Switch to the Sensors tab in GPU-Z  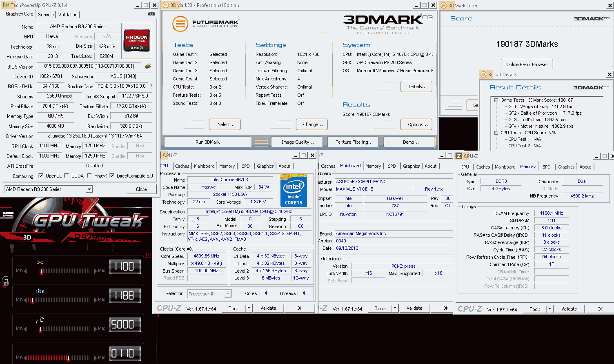(46, 14)
